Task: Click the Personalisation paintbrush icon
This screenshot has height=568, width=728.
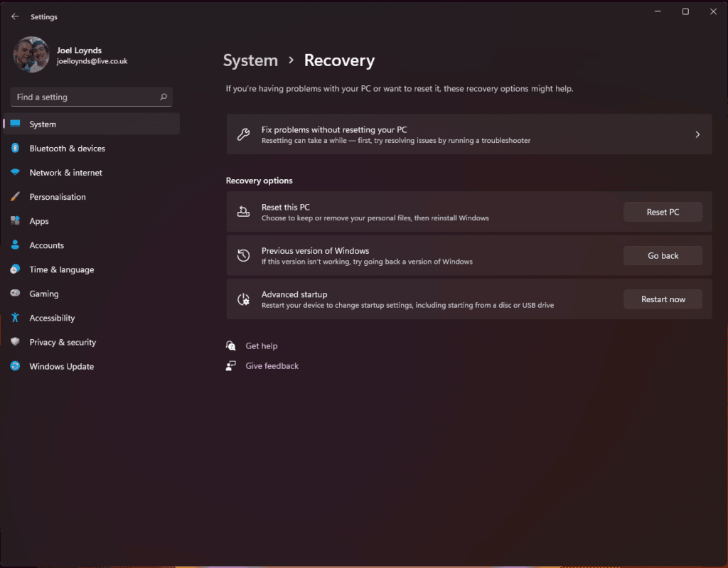Action: 16,196
